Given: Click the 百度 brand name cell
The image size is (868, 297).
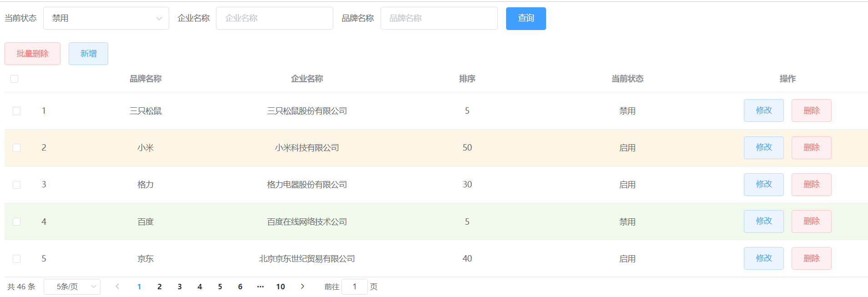Looking at the screenshot, I should click(146, 222).
